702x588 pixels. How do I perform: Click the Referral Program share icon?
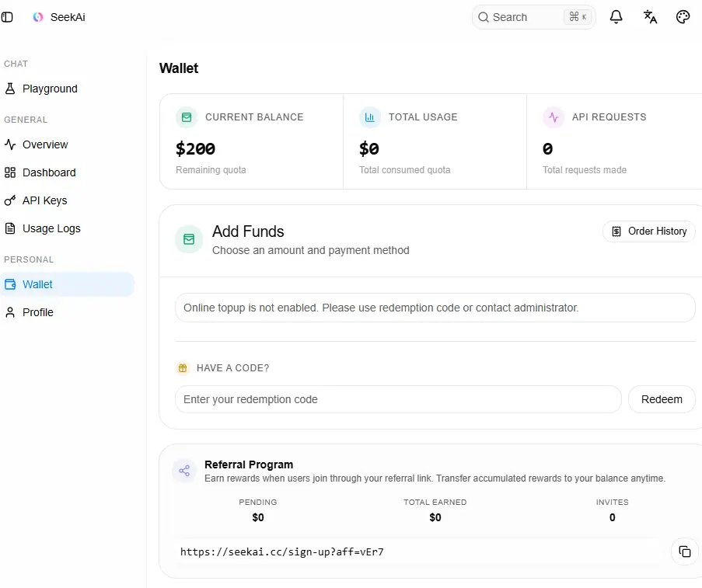tap(184, 471)
